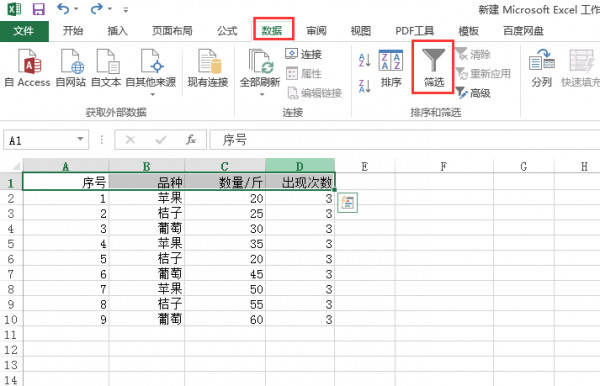Viewport: 600px width, 386px height.
Task: Click the select-all corner triangle
Action: (x=15, y=166)
